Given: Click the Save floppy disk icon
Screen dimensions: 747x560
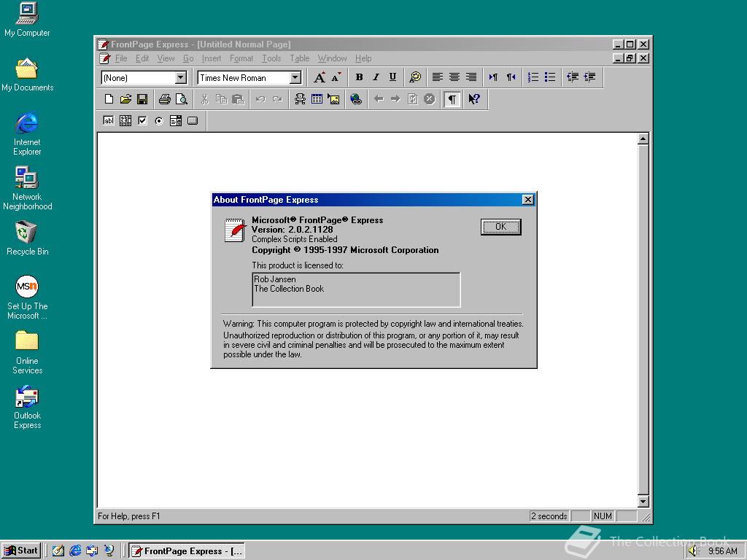Looking at the screenshot, I should coord(142,99).
